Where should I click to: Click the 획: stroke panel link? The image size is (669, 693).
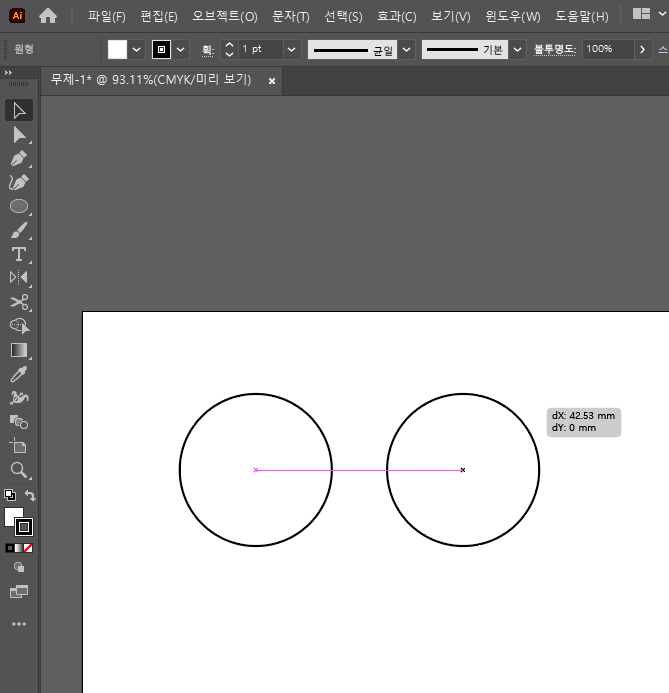point(208,50)
